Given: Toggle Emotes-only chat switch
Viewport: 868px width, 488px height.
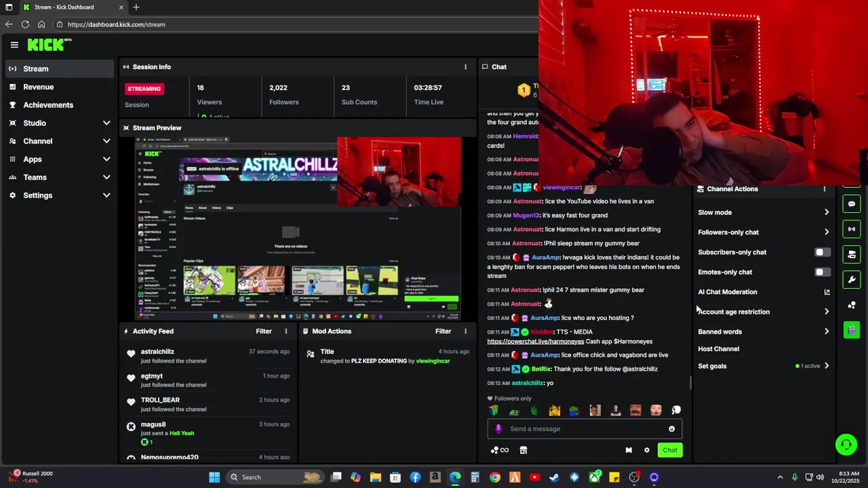Looking at the screenshot, I should tap(822, 272).
